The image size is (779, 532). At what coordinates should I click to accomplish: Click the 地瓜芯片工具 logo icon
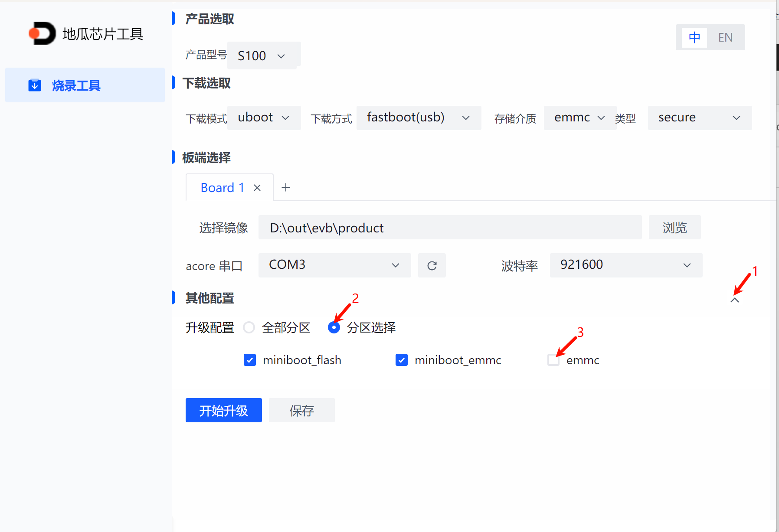point(42,33)
